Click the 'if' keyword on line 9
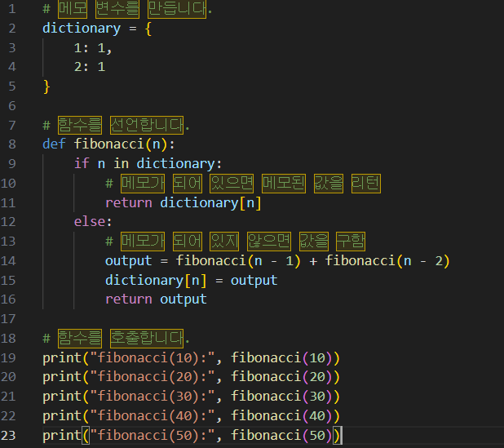This screenshot has height=448, width=504. click(x=82, y=163)
